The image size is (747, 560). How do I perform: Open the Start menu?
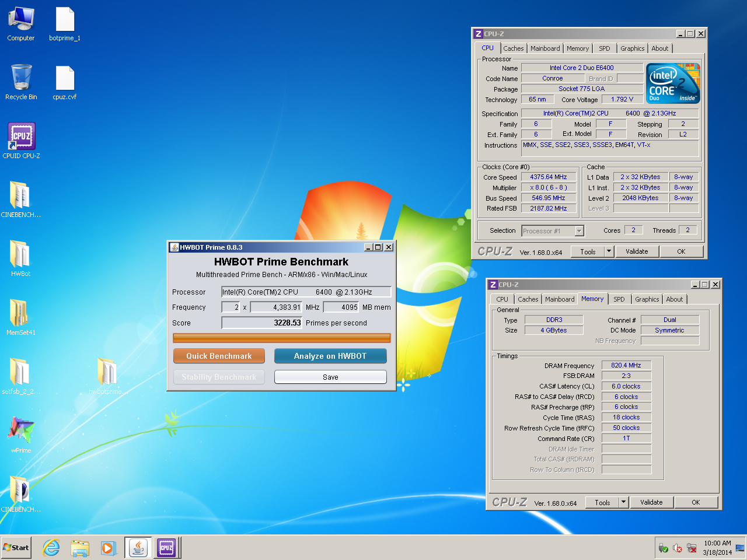click(x=16, y=548)
